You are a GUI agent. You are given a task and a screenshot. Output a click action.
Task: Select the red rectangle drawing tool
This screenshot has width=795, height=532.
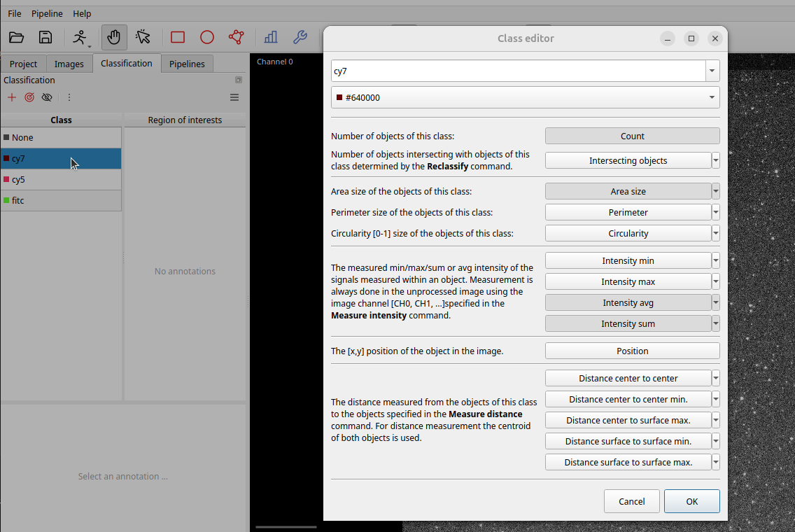point(178,37)
